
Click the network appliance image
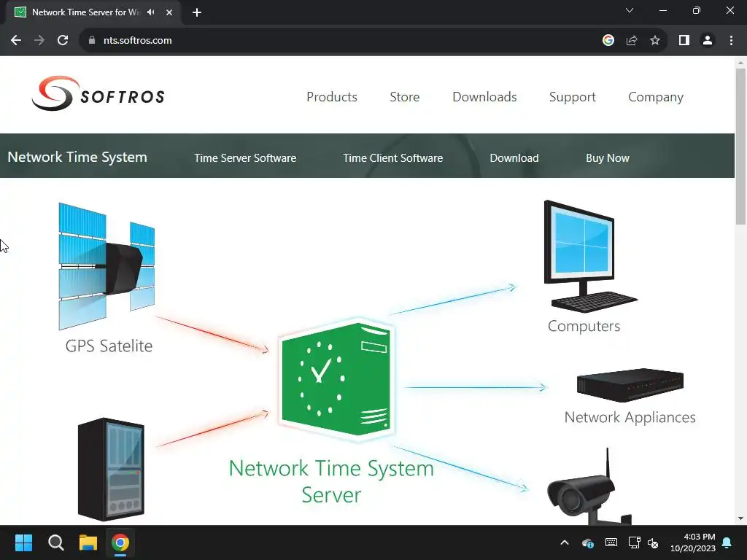630,385
